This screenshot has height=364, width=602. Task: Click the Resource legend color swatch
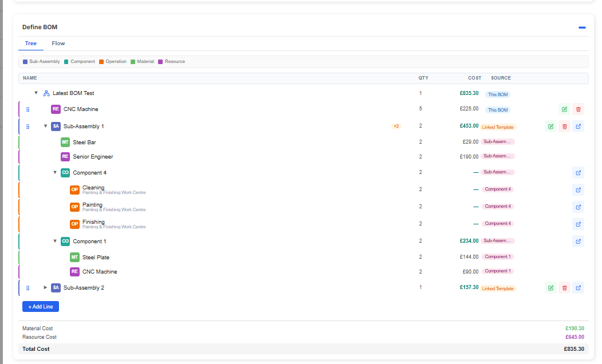tap(160, 62)
